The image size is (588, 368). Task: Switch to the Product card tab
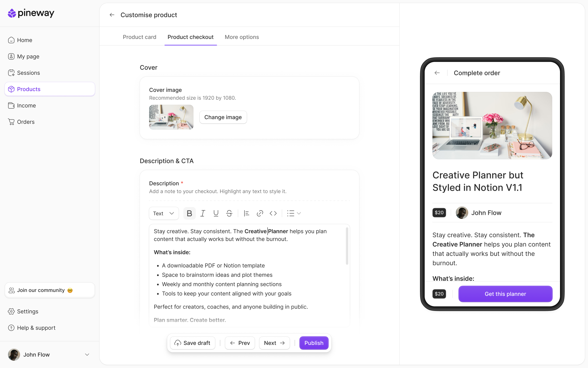pos(139,37)
